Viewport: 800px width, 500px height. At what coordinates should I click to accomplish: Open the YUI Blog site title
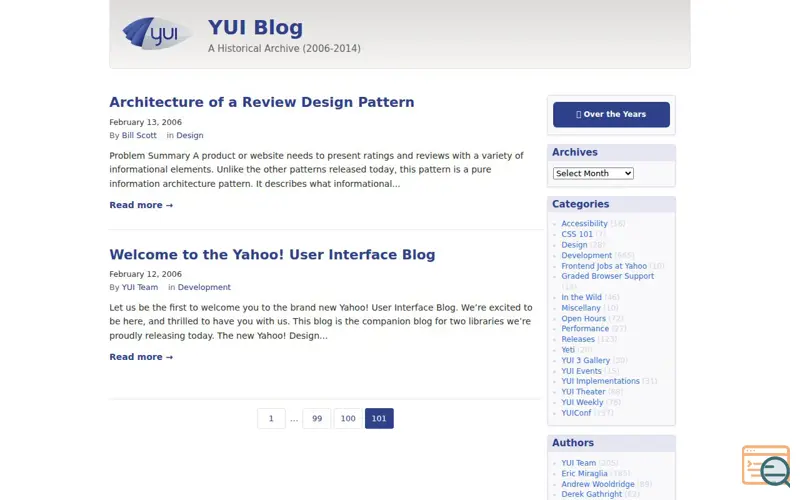tap(255, 28)
